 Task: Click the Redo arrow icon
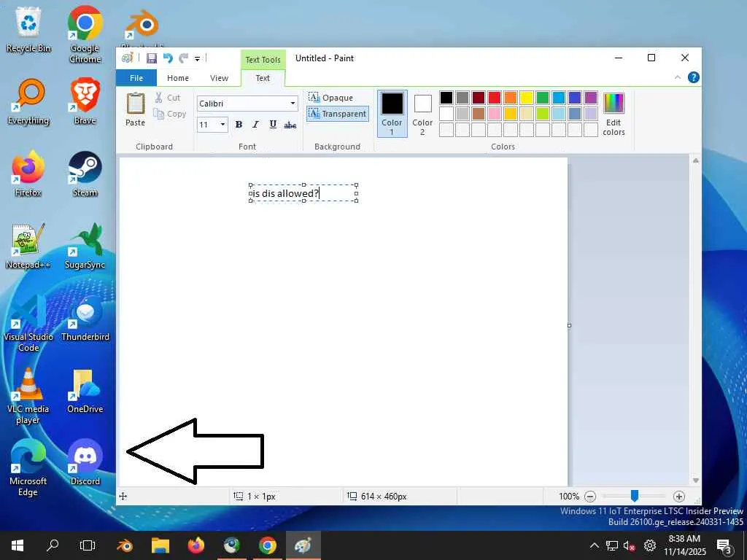(x=183, y=58)
